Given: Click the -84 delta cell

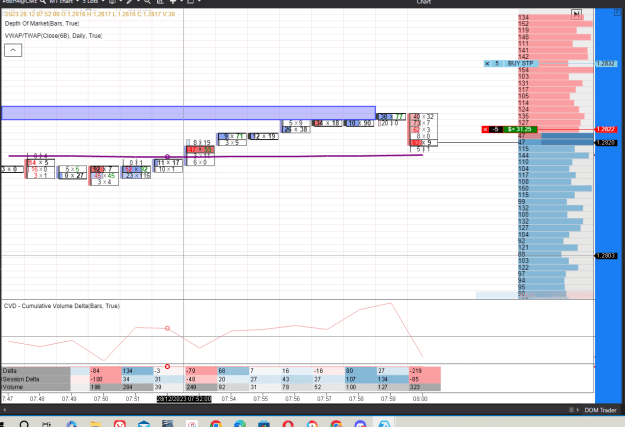Looking at the screenshot, I should pos(105,371).
